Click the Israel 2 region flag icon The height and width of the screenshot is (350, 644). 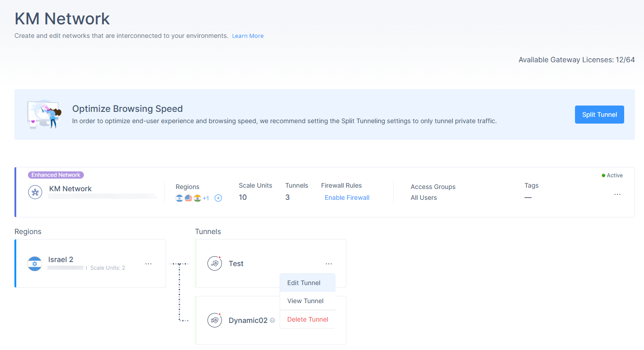35,263
